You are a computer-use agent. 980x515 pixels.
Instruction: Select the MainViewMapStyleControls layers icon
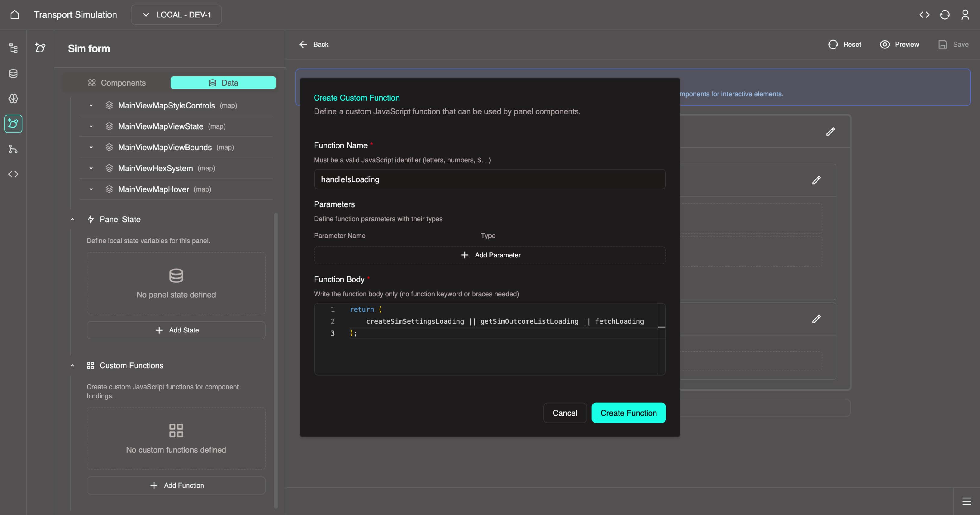point(109,105)
